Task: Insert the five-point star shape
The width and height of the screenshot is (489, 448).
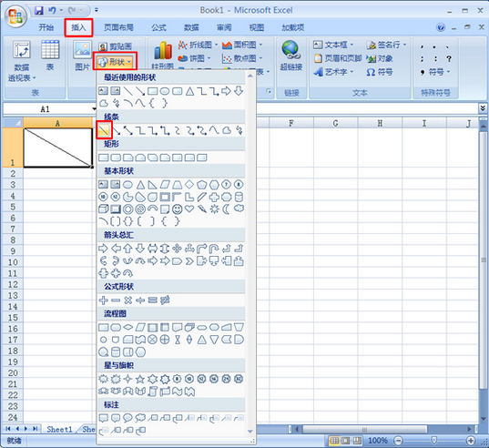Action: tap(140, 379)
